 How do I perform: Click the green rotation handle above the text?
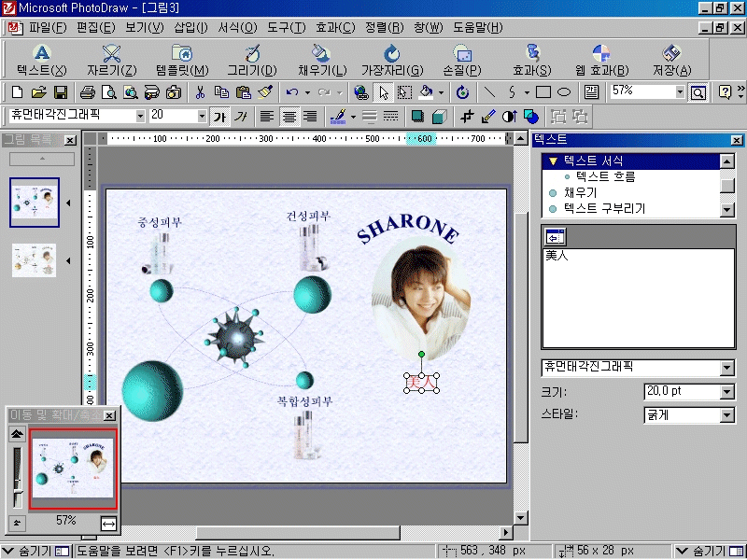(422, 355)
